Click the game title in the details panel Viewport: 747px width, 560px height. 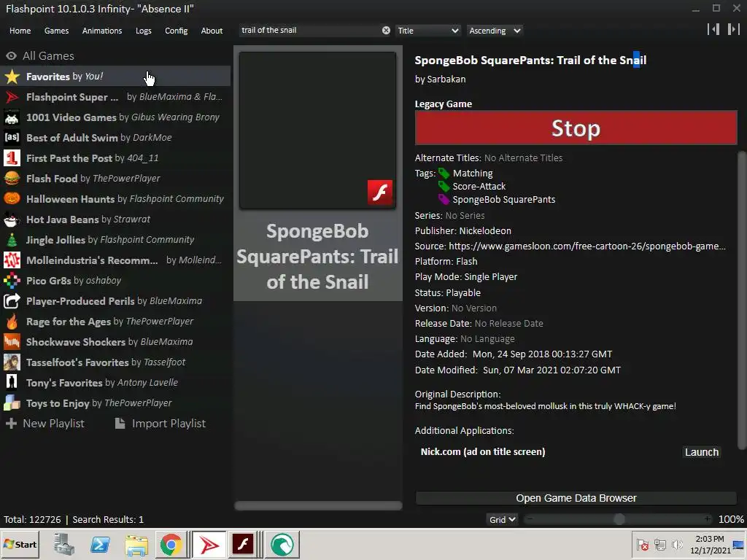[530, 61]
